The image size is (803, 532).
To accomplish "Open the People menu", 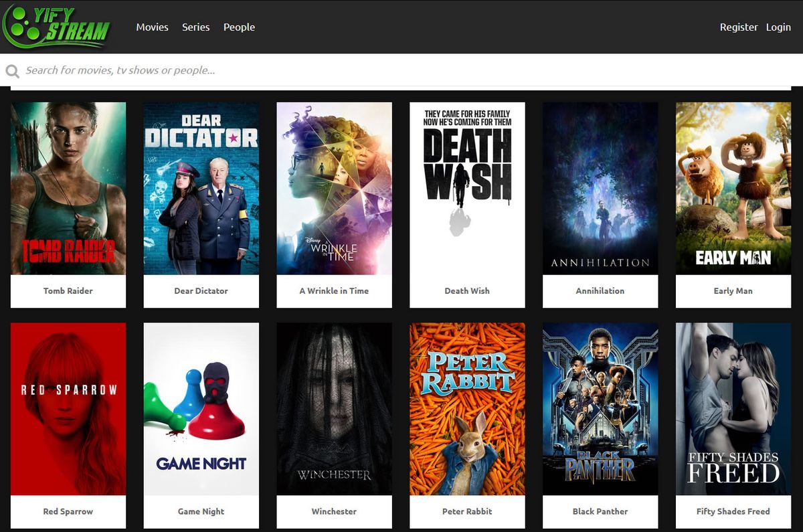I will [x=239, y=27].
